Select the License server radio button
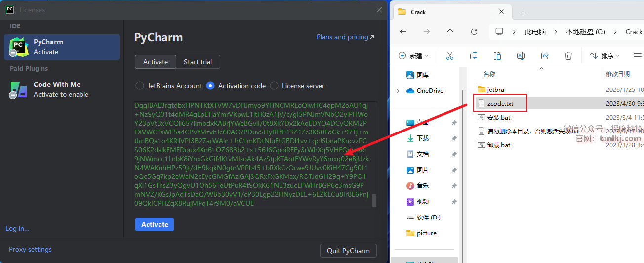Viewport: 644px width, 263px height. [274, 86]
